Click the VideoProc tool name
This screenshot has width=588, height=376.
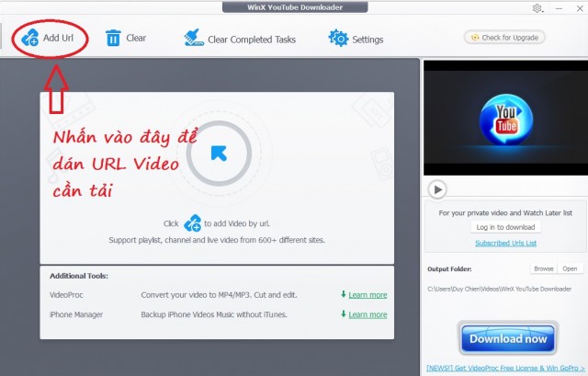pos(66,295)
